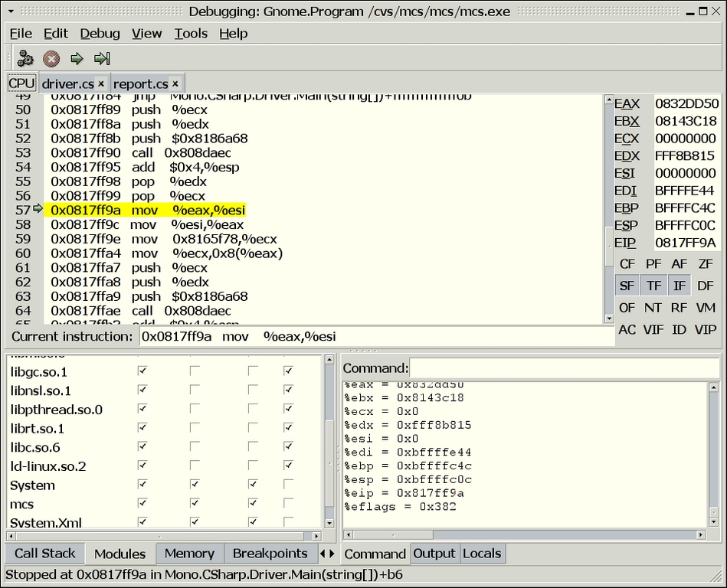Close the report.cs tab

click(175, 83)
